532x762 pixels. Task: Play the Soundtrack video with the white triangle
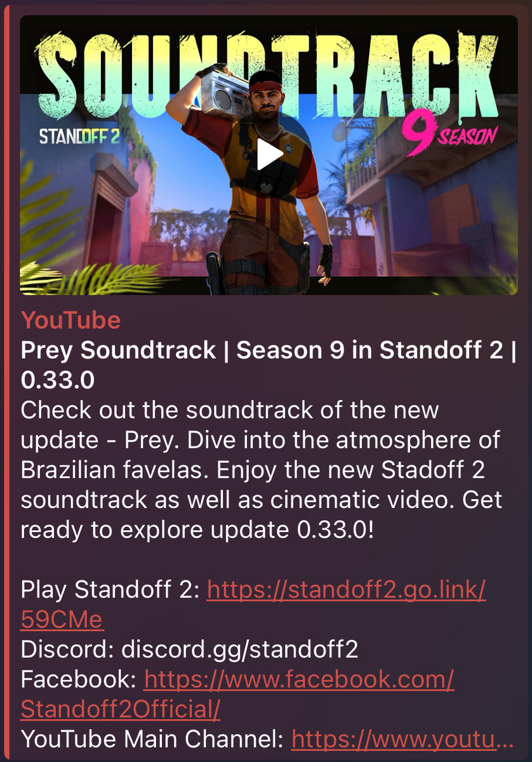pyautogui.click(x=269, y=156)
